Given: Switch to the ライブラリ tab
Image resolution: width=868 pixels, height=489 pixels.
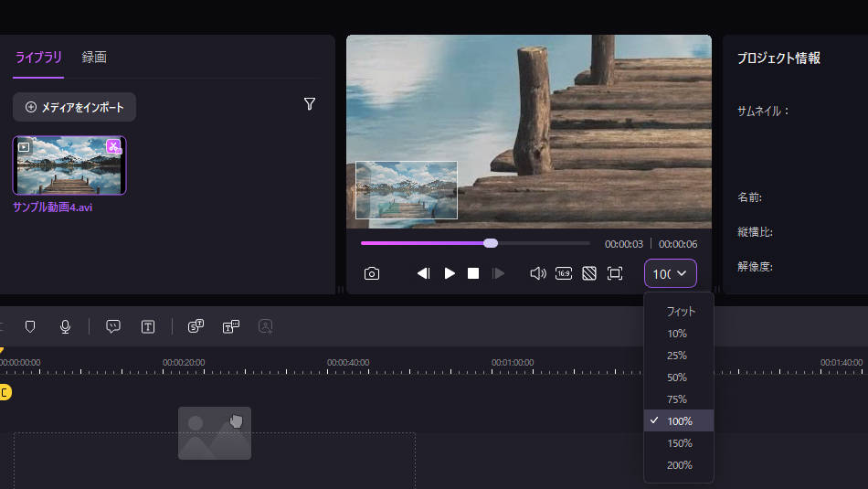Looking at the screenshot, I should pyautogui.click(x=38, y=57).
